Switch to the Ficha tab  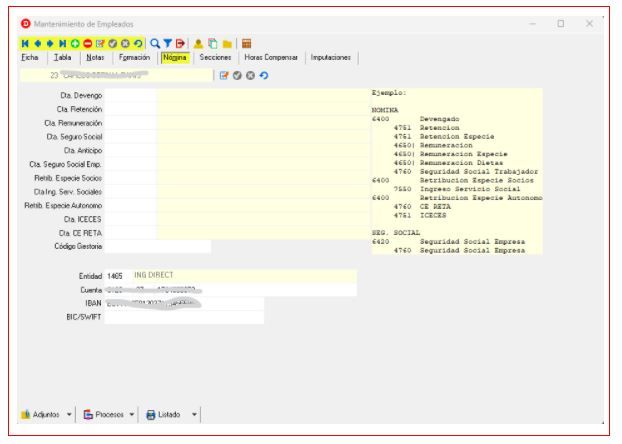[x=30, y=58]
